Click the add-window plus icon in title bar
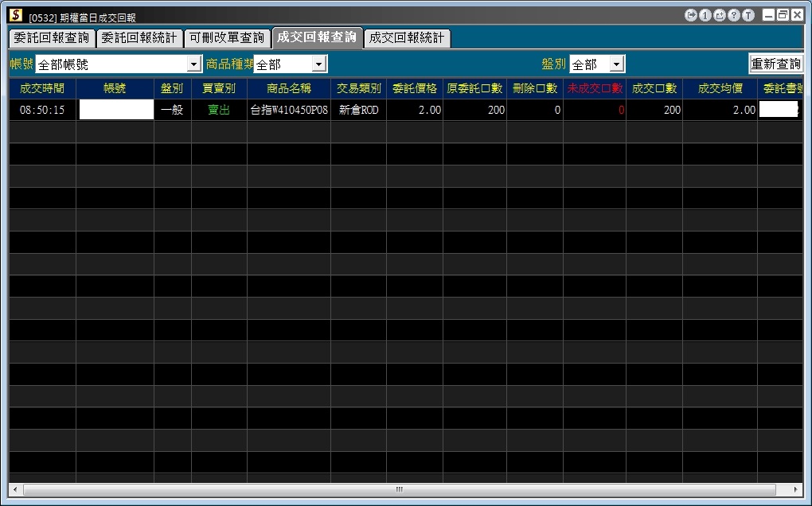The height and width of the screenshot is (506, 812). click(720, 16)
